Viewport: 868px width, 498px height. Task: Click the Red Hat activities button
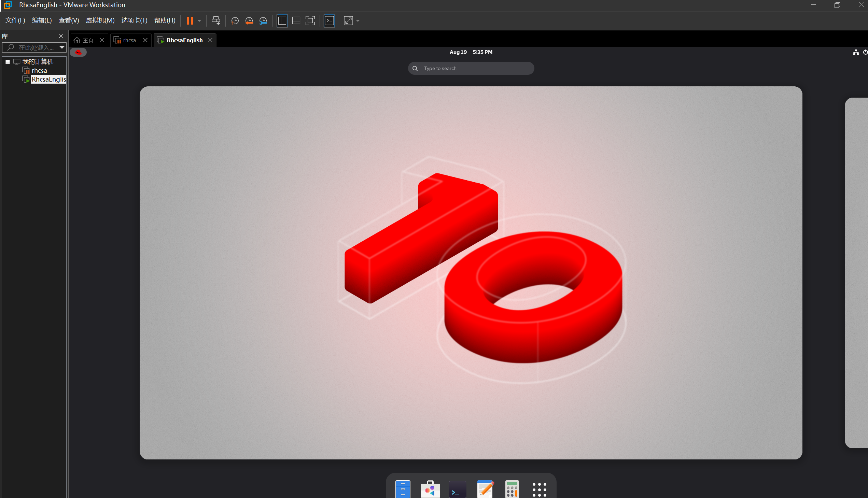(x=78, y=52)
